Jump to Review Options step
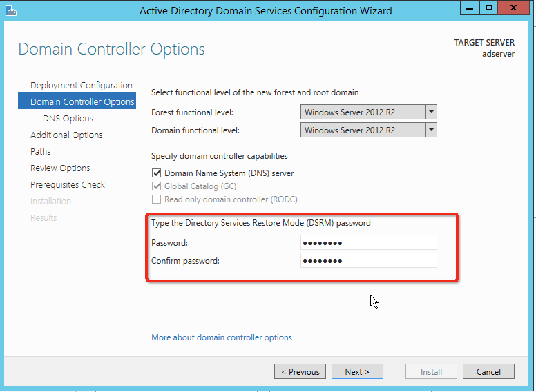 (60, 168)
